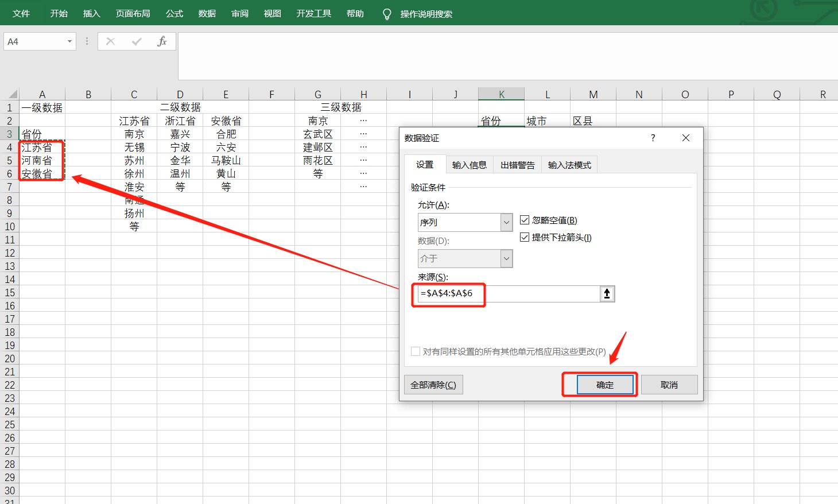Viewport: 838px width, 504px height.
Task: Toggle the 提供下拉箭头 checkbox
Action: [x=524, y=237]
